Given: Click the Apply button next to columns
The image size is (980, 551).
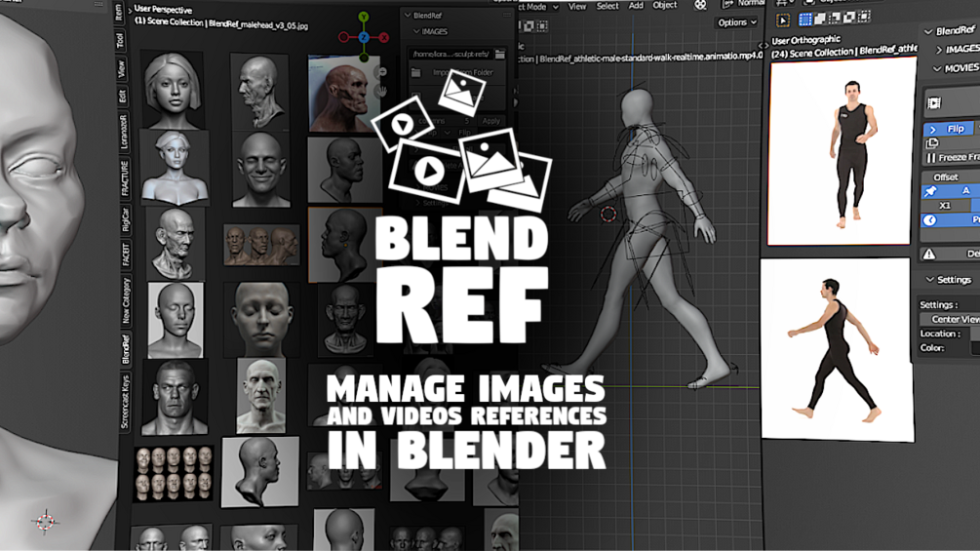Looking at the screenshot, I should point(491,121).
